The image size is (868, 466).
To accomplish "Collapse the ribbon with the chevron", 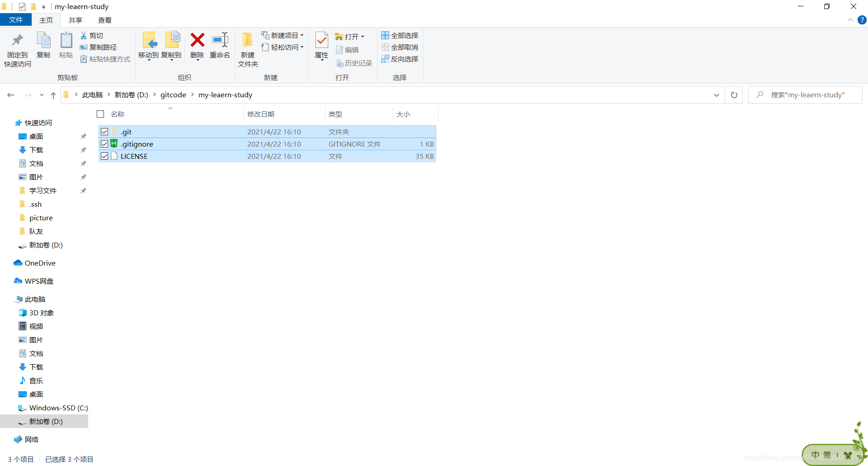I will (x=850, y=20).
